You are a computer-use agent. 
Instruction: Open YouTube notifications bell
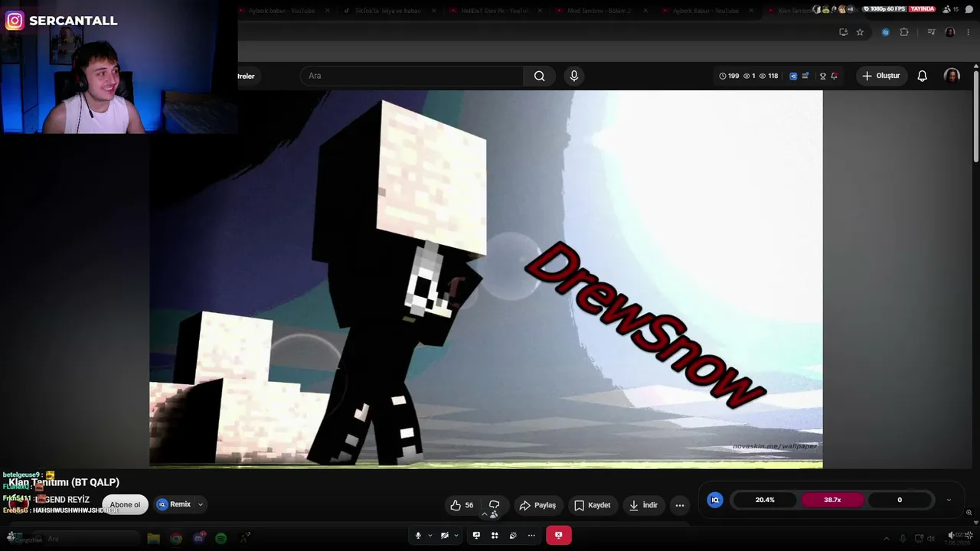tap(923, 76)
